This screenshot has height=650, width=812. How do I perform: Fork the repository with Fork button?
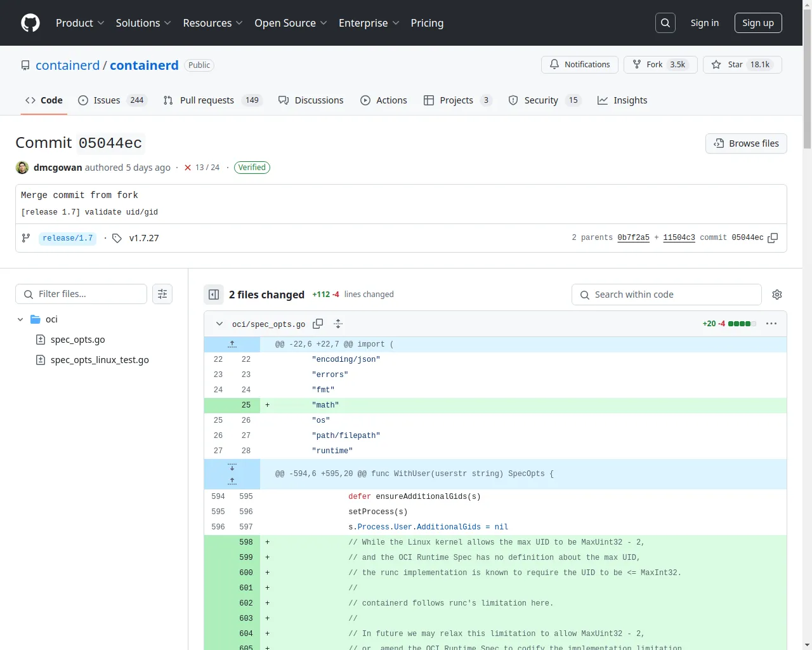tap(660, 65)
